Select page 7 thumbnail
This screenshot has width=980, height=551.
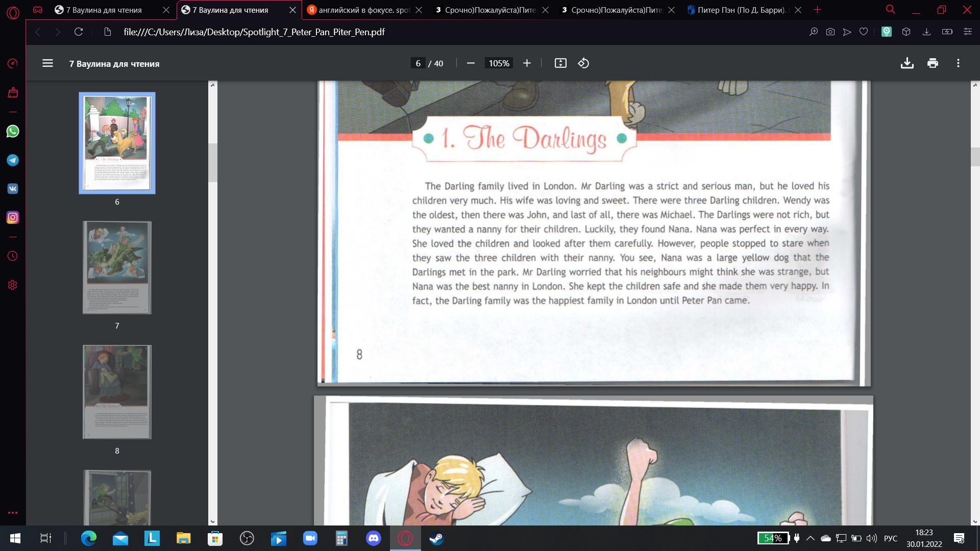point(117,267)
